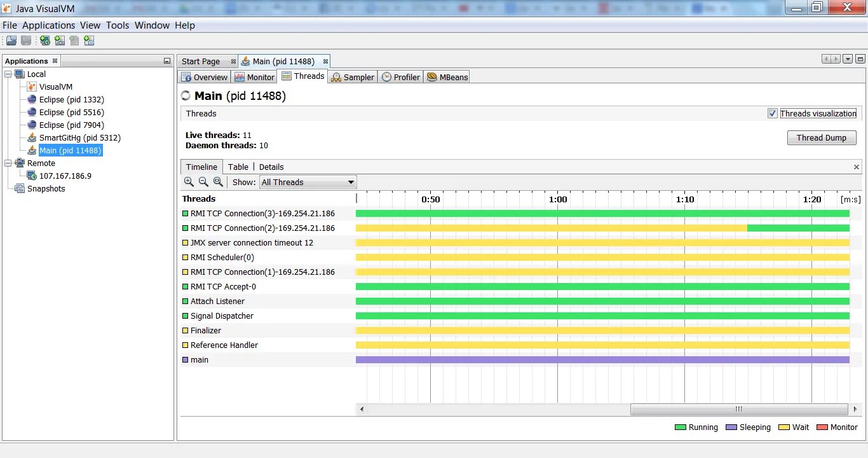
Task: Select Main (pid 11488) in Applications tree
Action: tap(70, 150)
